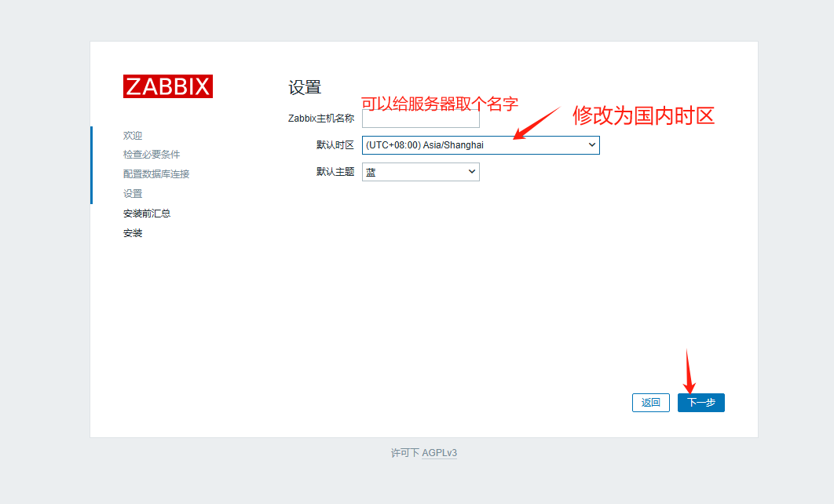Open the 检查必要条件 step
Screen dimensions: 834x504
[x=151, y=154]
